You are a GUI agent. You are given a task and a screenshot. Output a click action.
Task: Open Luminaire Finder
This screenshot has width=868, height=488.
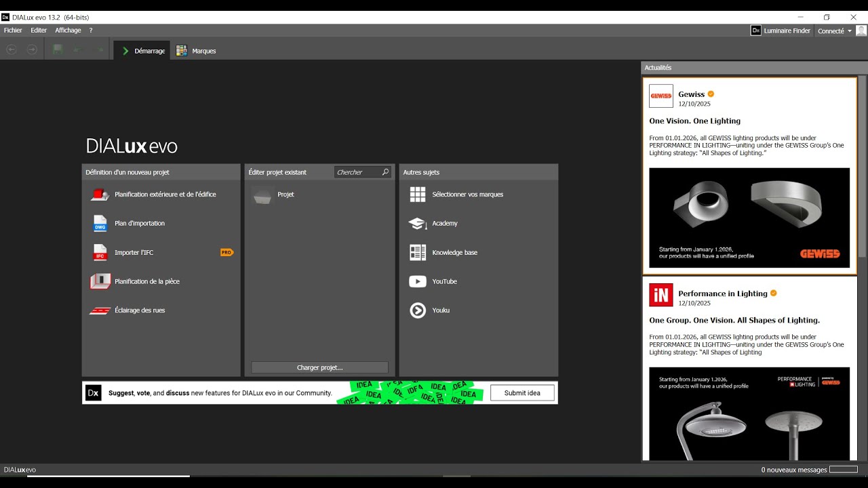click(787, 30)
